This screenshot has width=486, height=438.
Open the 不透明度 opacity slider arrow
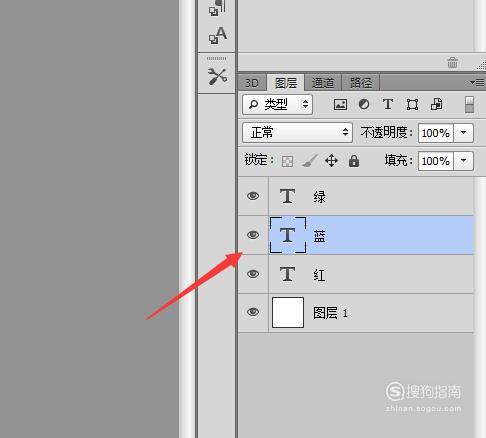click(463, 133)
